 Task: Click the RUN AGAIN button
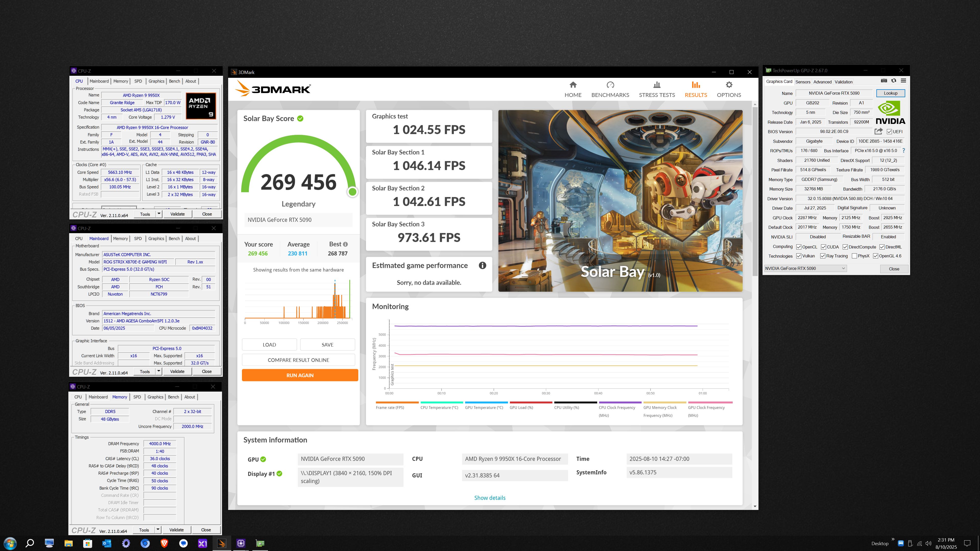click(300, 375)
